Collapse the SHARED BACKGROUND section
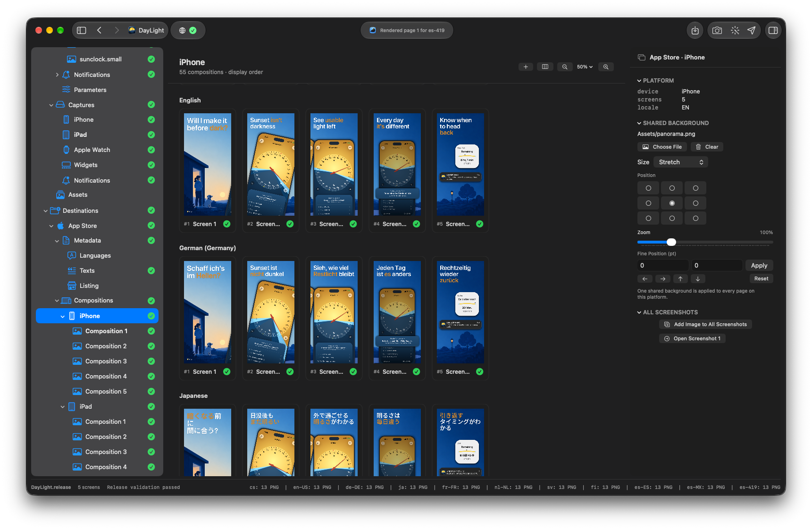Viewport: 812px width, 530px height. [x=639, y=123]
